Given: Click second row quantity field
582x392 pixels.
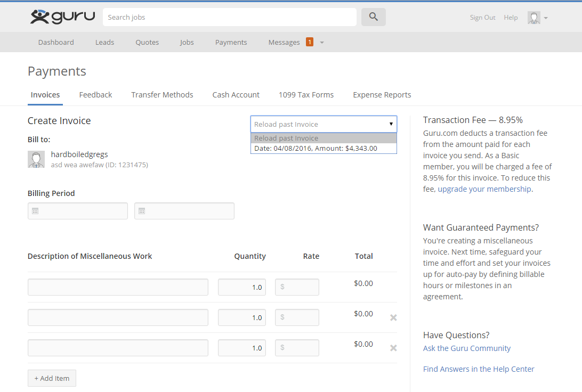Looking at the screenshot, I should pos(242,317).
